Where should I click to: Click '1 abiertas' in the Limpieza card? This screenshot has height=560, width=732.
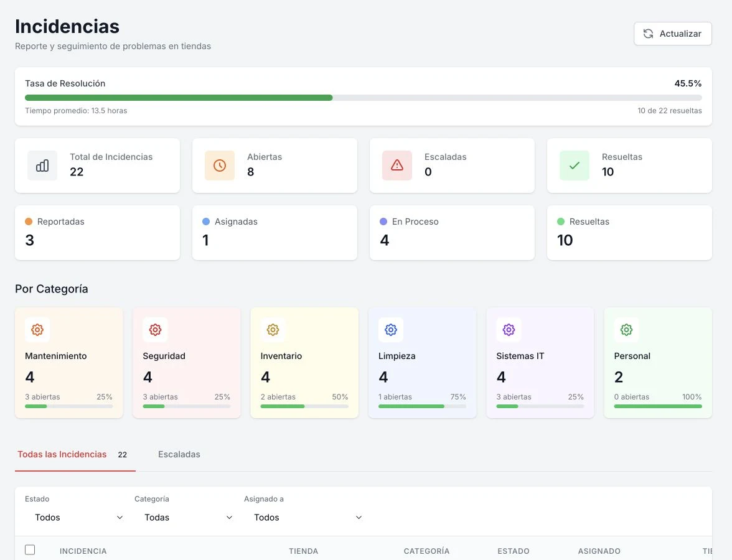pyautogui.click(x=395, y=397)
